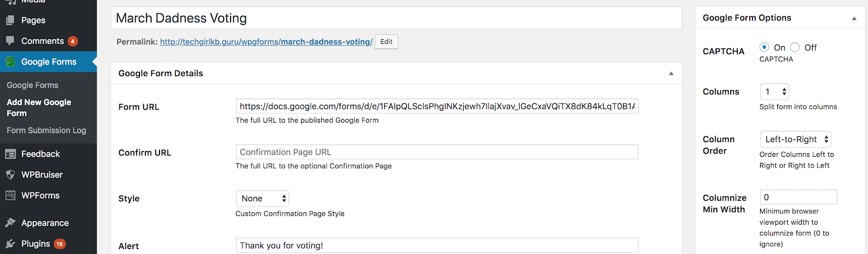868x254 pixels.
Task: Open the march-dadness-voting permalink
Action: point(266,42)
